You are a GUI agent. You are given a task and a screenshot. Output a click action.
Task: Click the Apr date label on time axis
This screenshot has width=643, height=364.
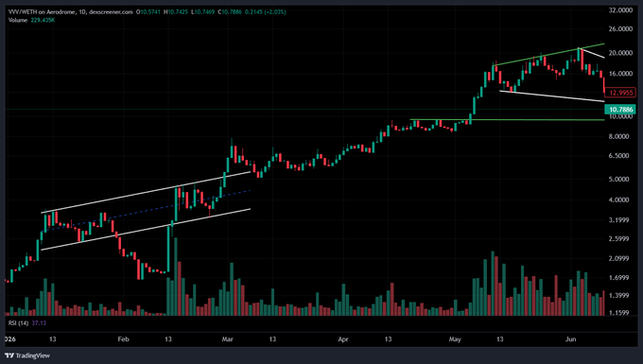pos(343,339)
